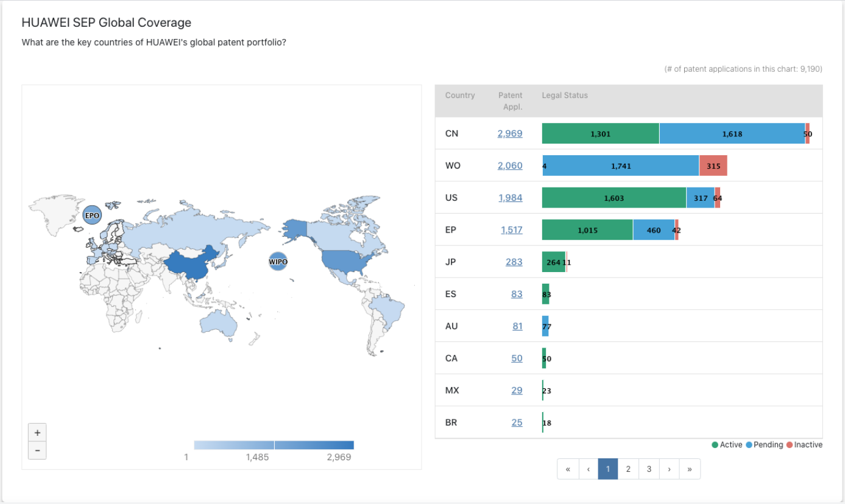The image size is (845, 504).
Task: Select page 2 in pagination
Action: (628, 469)
